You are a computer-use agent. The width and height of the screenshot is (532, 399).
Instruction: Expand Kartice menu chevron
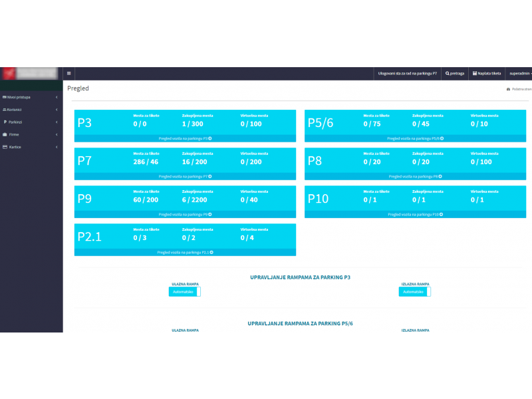[x=57, y=147]
